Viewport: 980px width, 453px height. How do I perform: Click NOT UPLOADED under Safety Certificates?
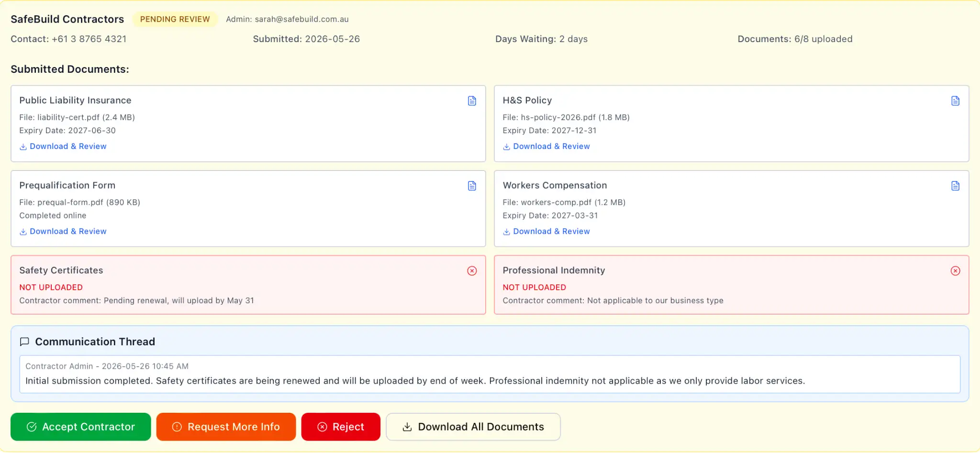coord(51,287)
